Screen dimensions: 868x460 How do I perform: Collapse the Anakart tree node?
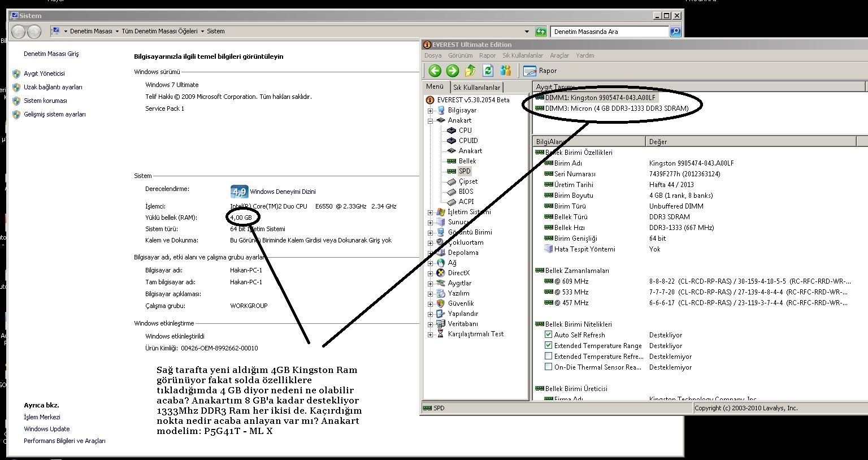tap(431, 121)
